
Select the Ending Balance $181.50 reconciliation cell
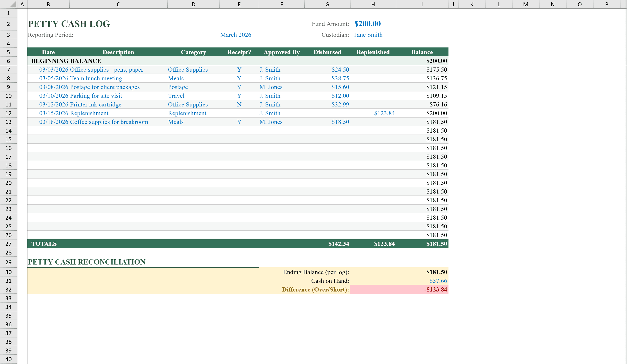point(437,272)
